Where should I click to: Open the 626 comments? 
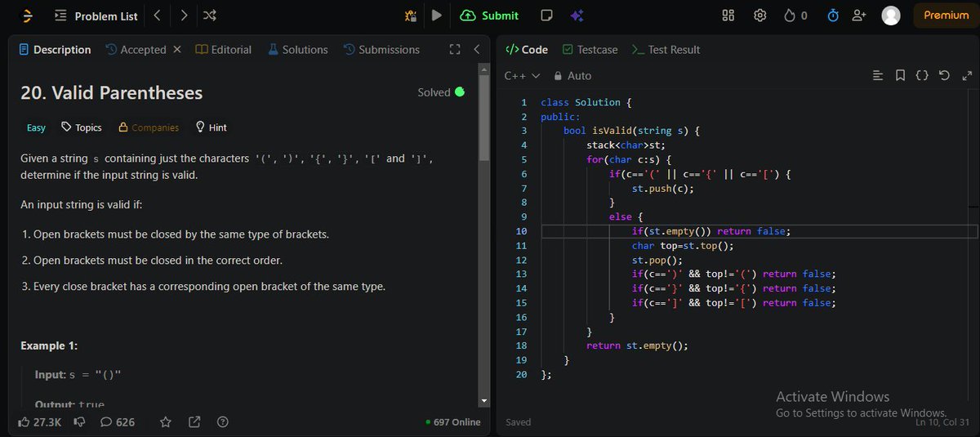(118, 422)
